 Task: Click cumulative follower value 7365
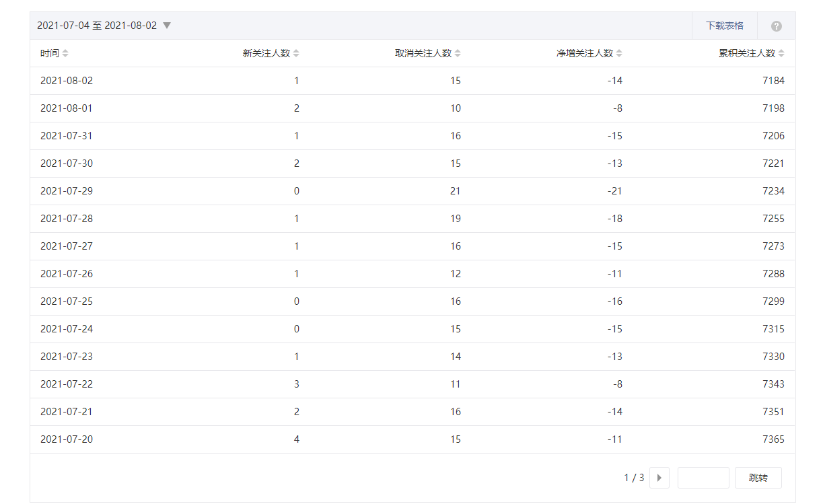[x=773, y=439]
